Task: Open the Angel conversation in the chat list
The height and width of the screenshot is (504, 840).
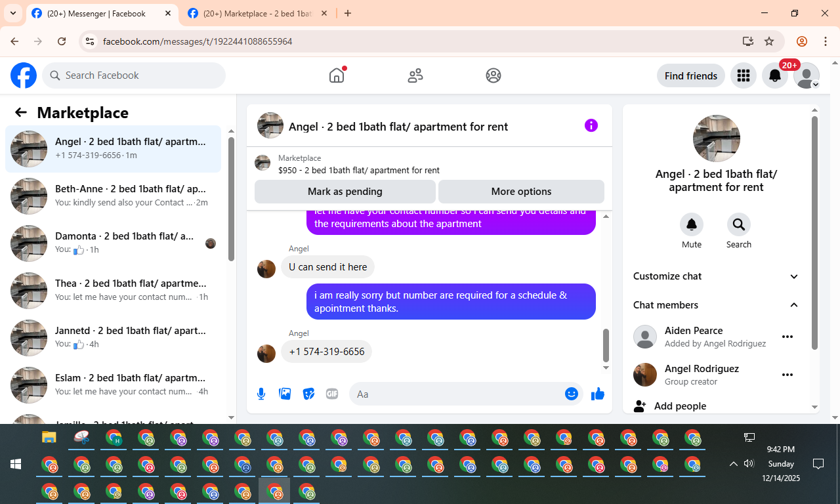Action: point(114,149)
